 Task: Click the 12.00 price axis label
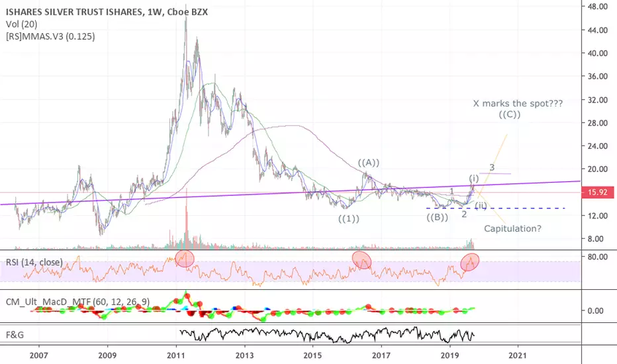[597, 216]
